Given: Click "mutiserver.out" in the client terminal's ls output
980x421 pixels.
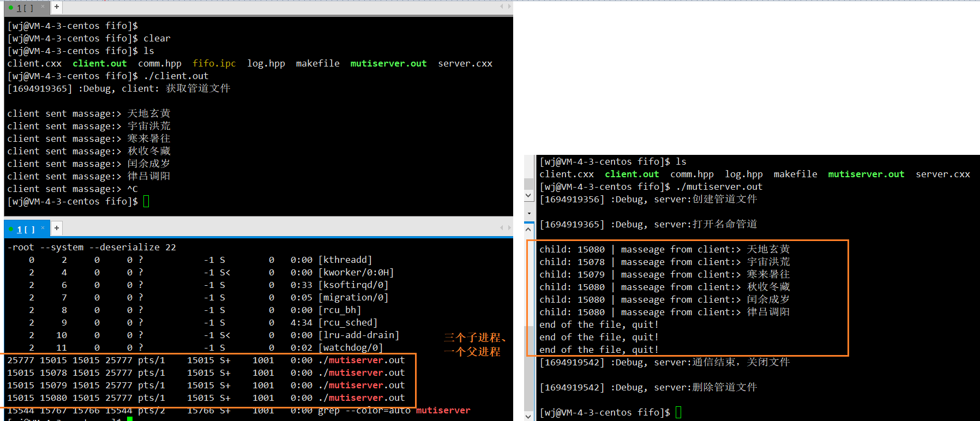Looking at the screenshot, I should 388,63.
